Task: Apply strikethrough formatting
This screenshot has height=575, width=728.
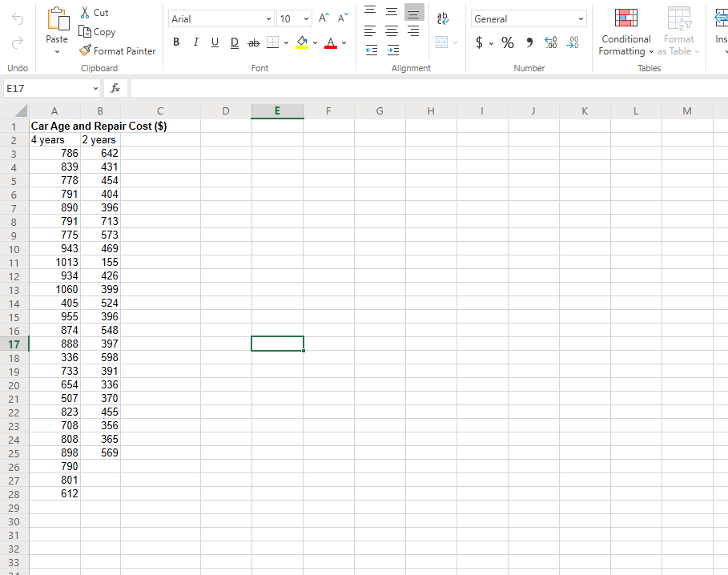Action: pos(253,42)
